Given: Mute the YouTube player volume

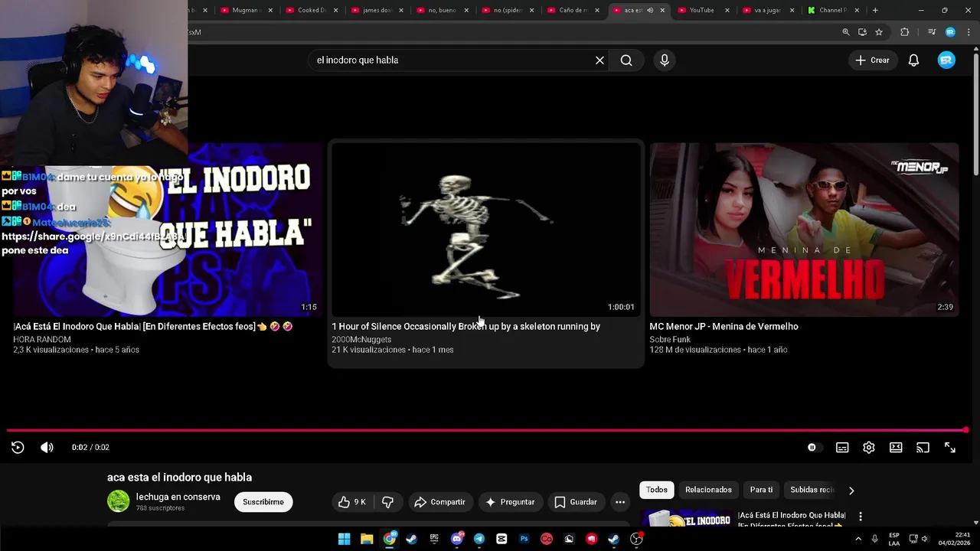Looking at the screenshot, I should [x=47, y=448].
